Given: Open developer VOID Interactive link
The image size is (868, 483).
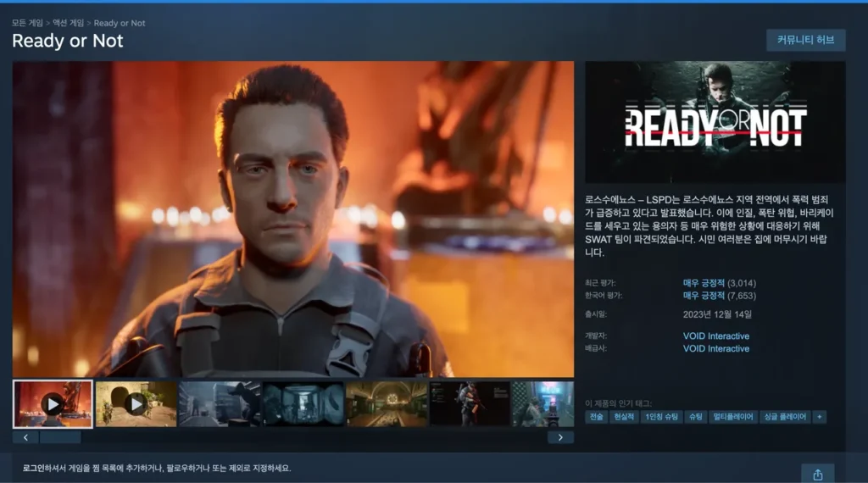Looking at the screenshot, I should tap(715, 336).
